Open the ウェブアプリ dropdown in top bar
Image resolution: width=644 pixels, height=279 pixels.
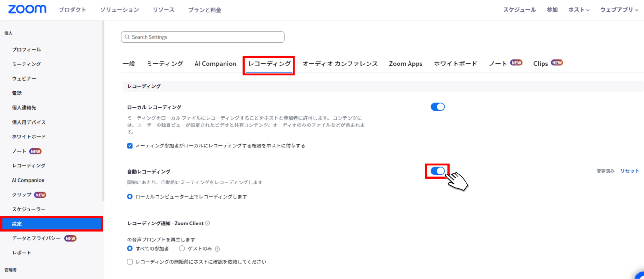619,10
